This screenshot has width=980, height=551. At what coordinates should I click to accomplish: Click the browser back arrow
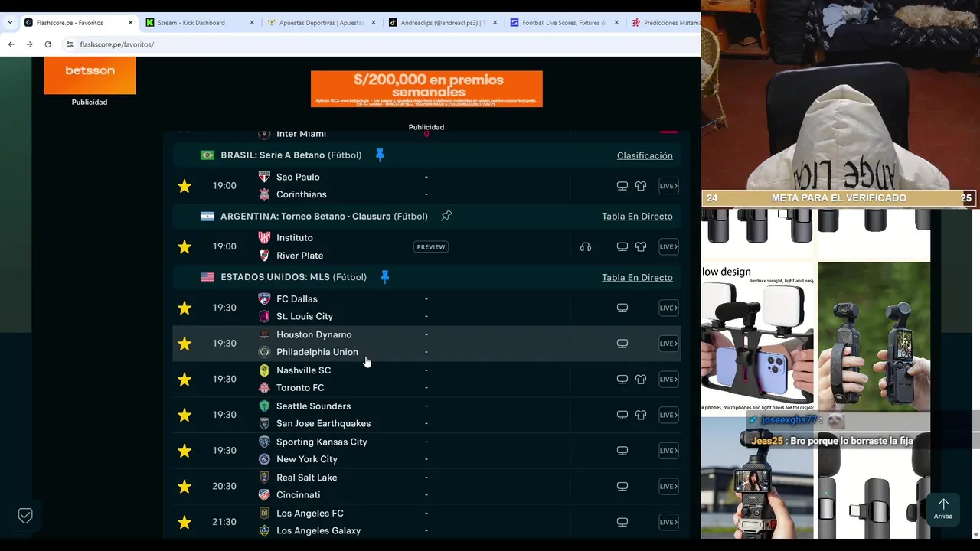coord(11,44)
